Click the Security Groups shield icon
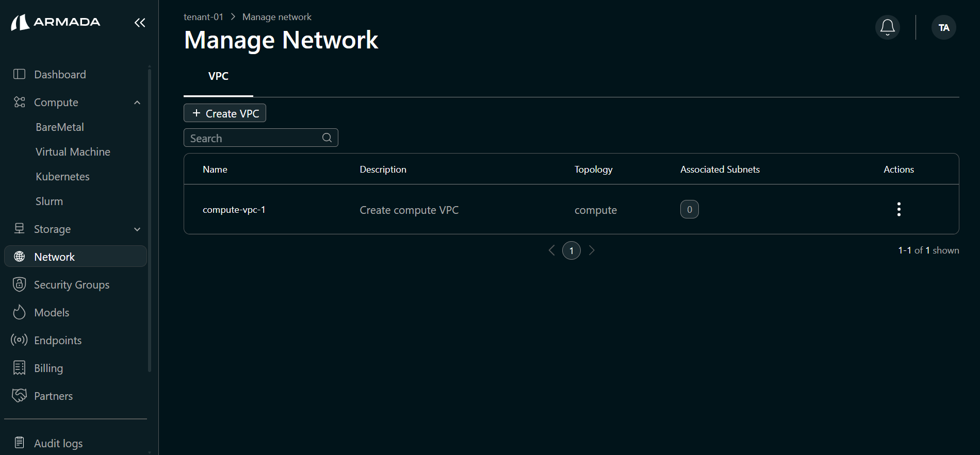The image size is (980, 455). [x=19, y=284]
